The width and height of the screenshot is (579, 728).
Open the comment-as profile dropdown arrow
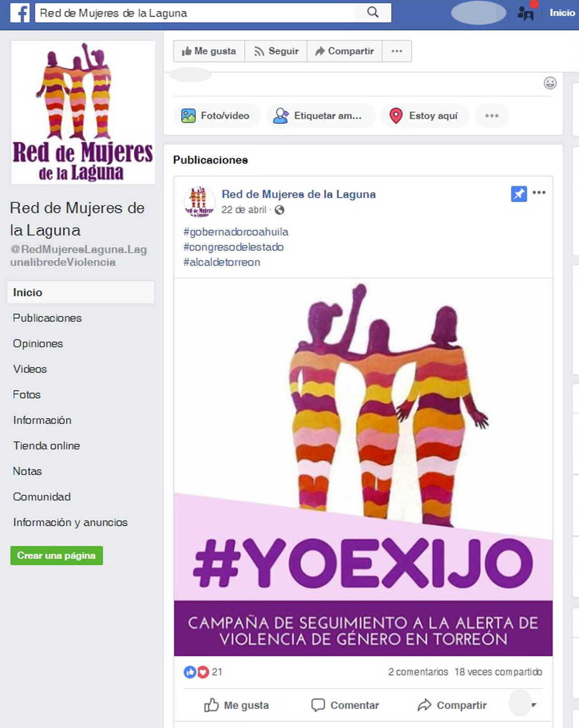534,705
